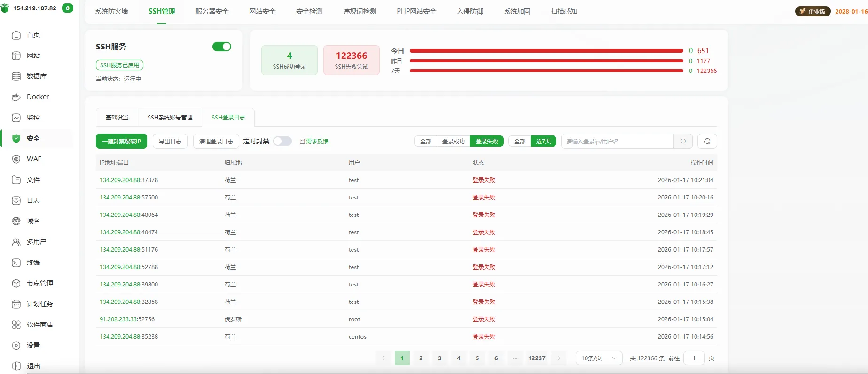Click the 今日 red progress bar
Screen dimensions: 868x374
pos(546,51)
